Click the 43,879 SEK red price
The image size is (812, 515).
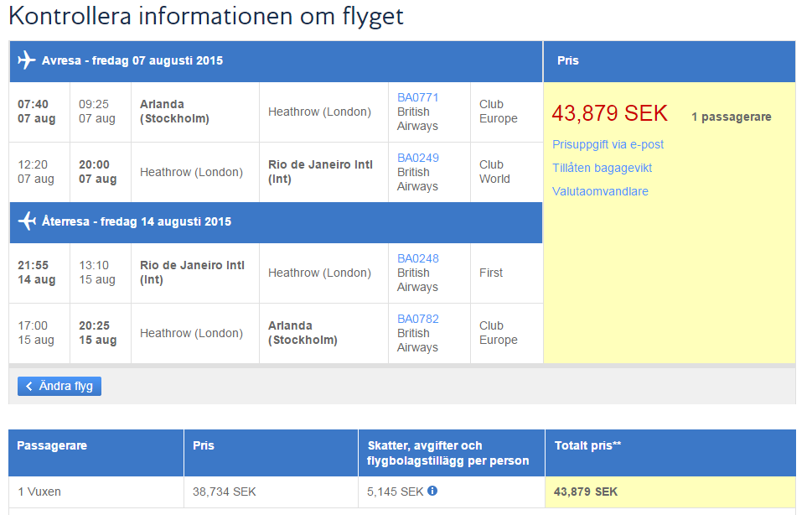(x=609, y=113)
